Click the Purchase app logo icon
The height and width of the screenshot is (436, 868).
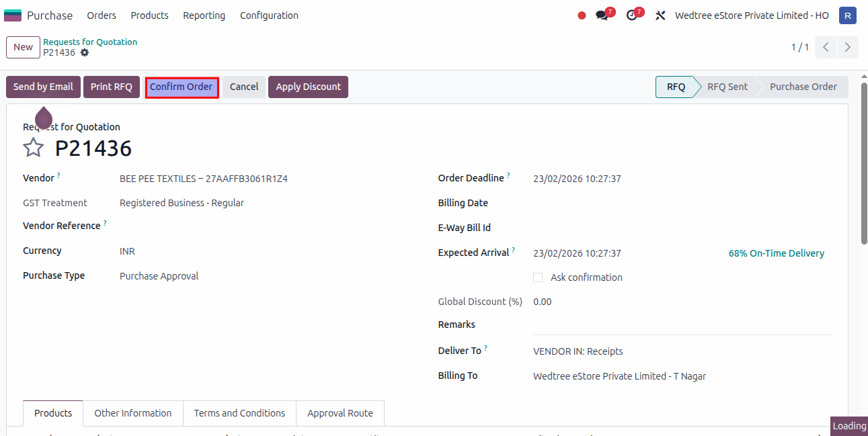coord(13,15)
